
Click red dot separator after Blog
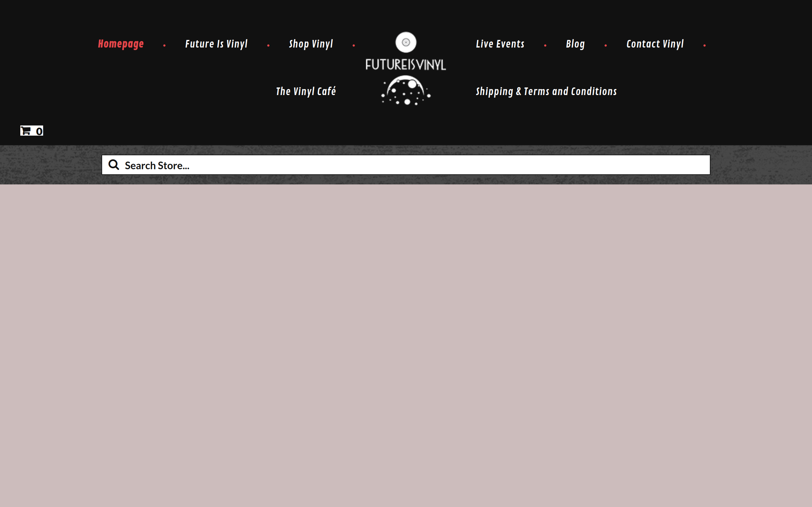click(606, 45)
